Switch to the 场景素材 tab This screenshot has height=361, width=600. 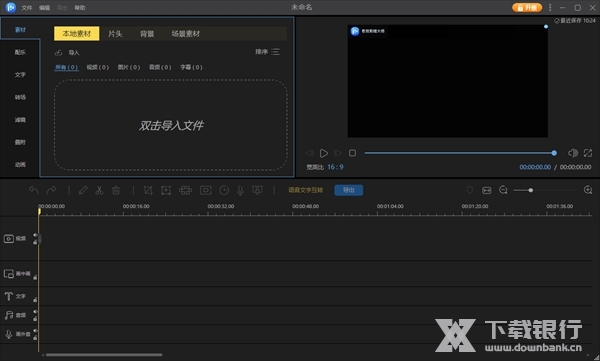186,34
